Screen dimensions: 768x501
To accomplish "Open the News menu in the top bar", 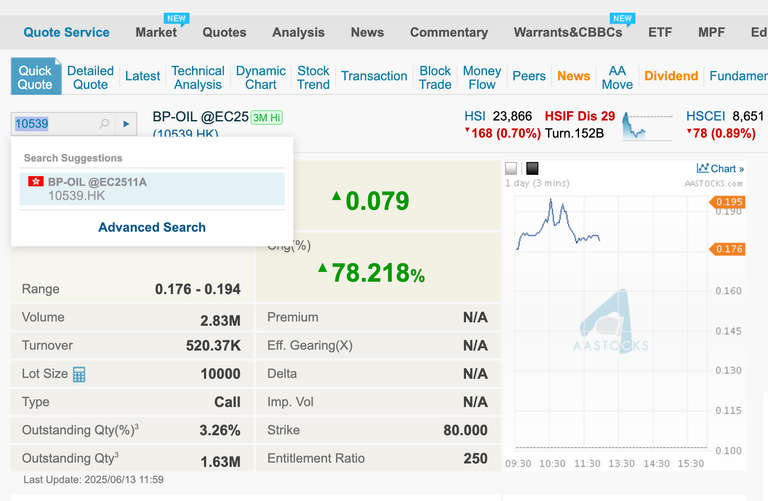I will point(367,32).
